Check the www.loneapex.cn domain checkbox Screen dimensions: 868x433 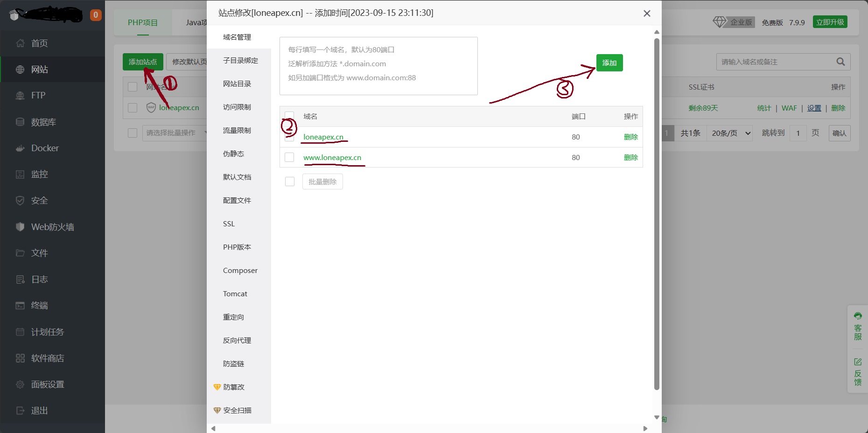[289, 158]
